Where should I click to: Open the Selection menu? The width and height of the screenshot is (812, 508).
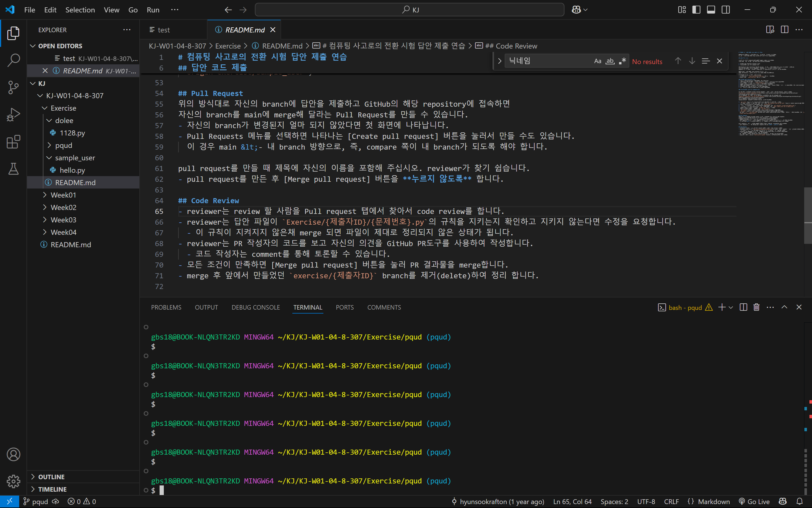coord(80,10)
